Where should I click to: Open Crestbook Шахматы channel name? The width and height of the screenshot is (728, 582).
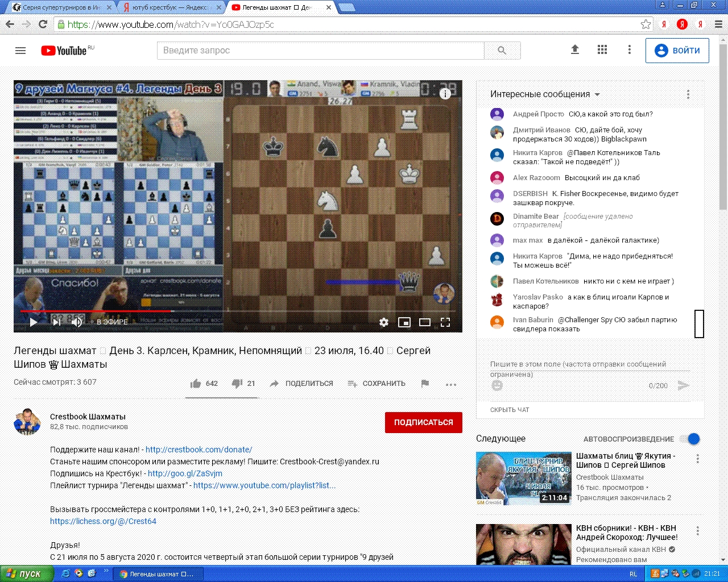[88, 417]
